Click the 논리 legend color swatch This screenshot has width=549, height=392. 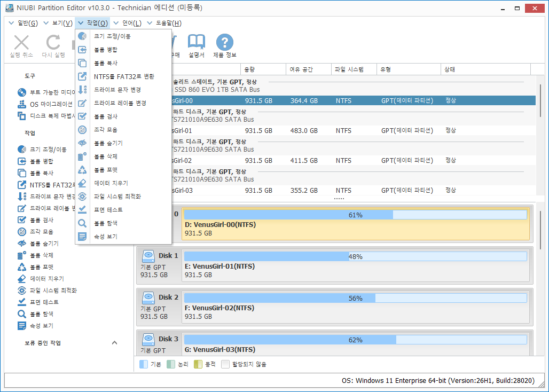pyautogui.click(x=171, y=364)
